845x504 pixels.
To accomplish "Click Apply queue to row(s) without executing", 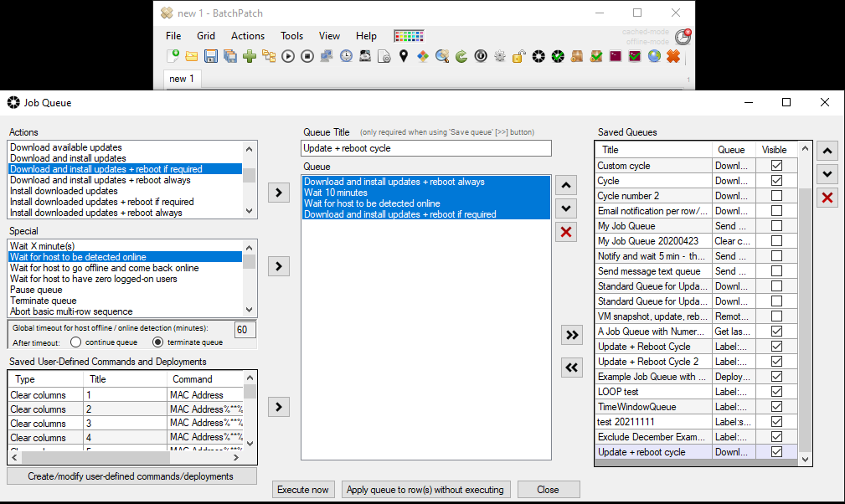I will pyautogui.click(x=425, y=490).
